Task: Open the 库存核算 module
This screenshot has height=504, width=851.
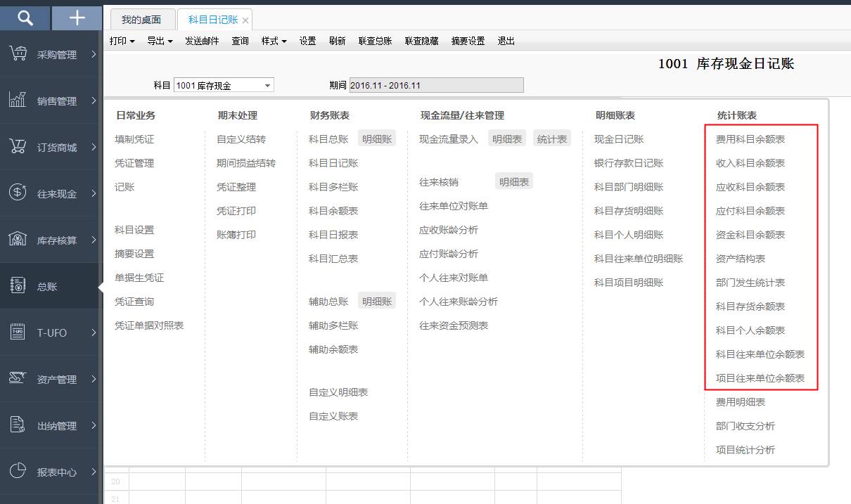Action: (x=51, y=239)
